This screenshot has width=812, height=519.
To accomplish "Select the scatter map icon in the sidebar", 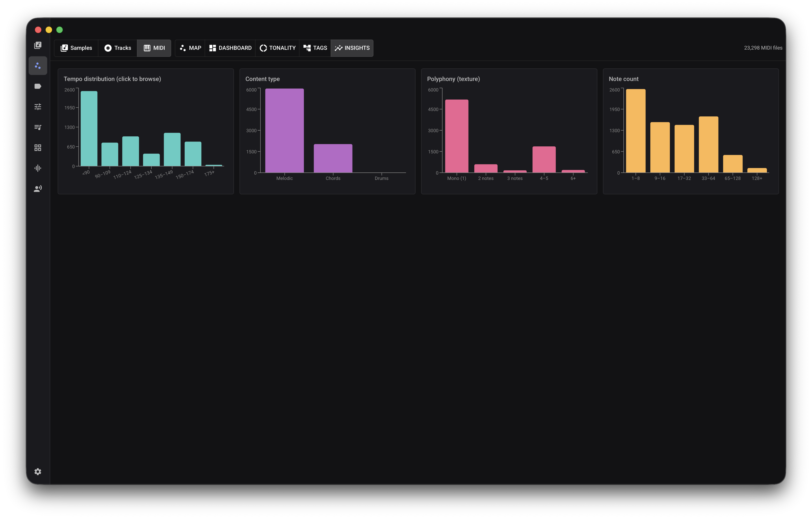I will tap(38, 66).
